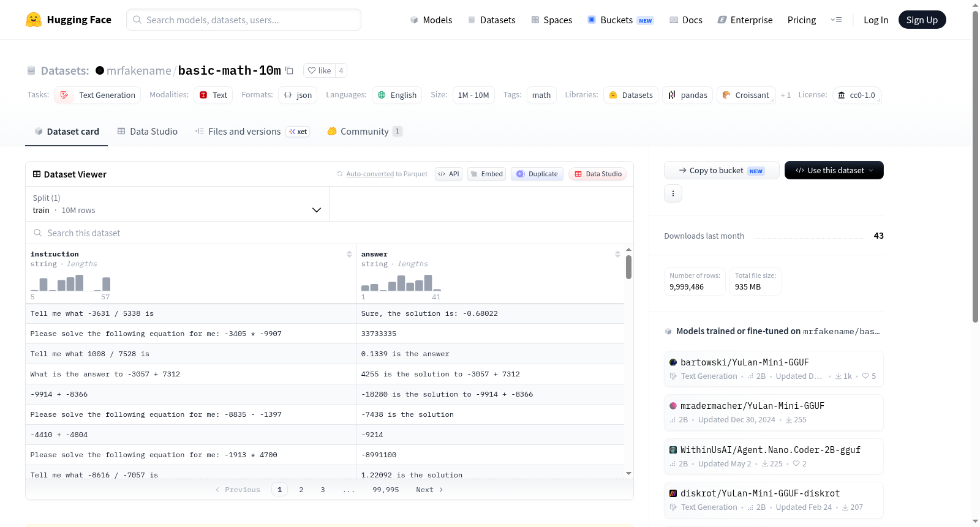Click the Text modality tag
The height and width of the screenshot is (527, 980).
tap(213, 95)
